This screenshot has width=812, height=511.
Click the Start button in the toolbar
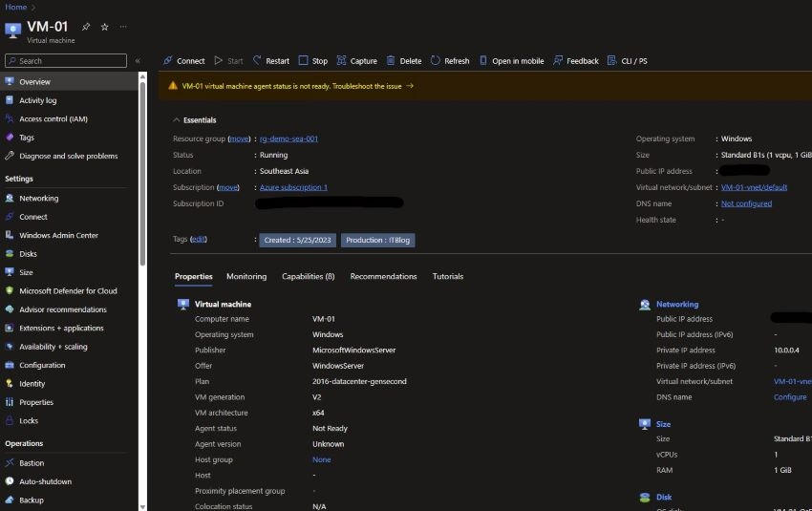pos(228,60)
